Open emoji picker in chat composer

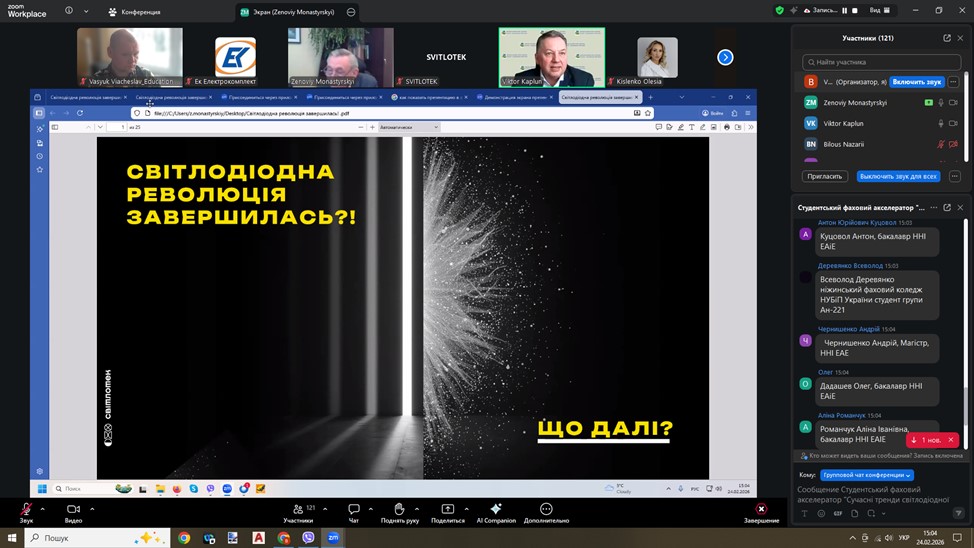pos(821,514)
